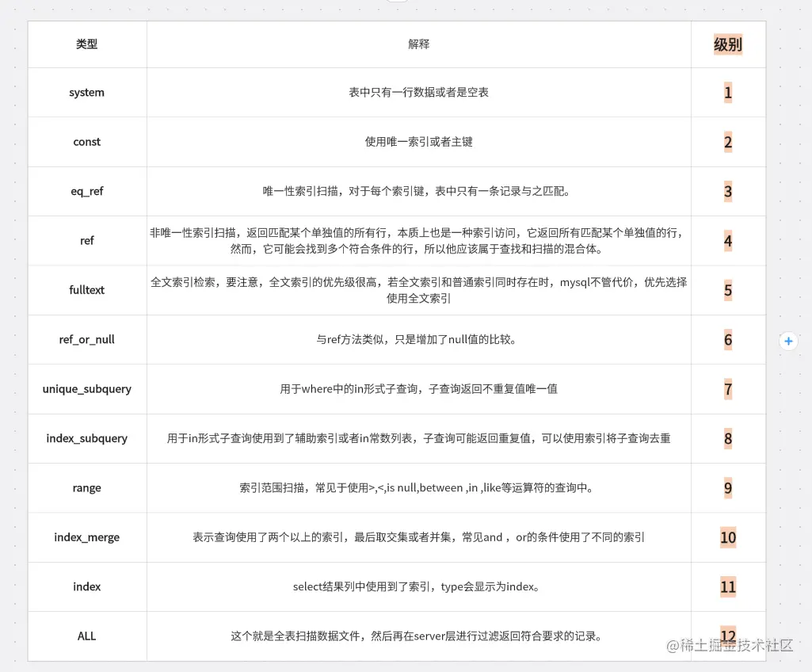Select the system row type cell
The image size is (812, 672).
pos(86,92)
